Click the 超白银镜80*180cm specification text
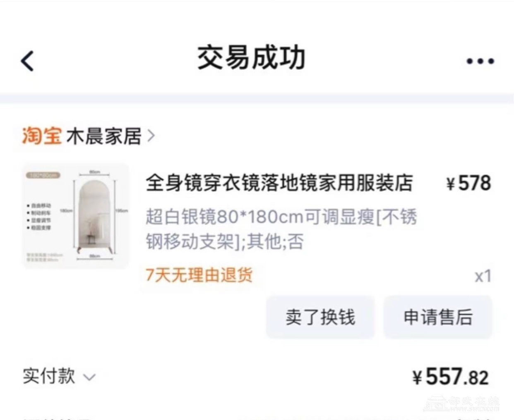The width and height of the screenshot is (514, 420). (x=281, y=217)
